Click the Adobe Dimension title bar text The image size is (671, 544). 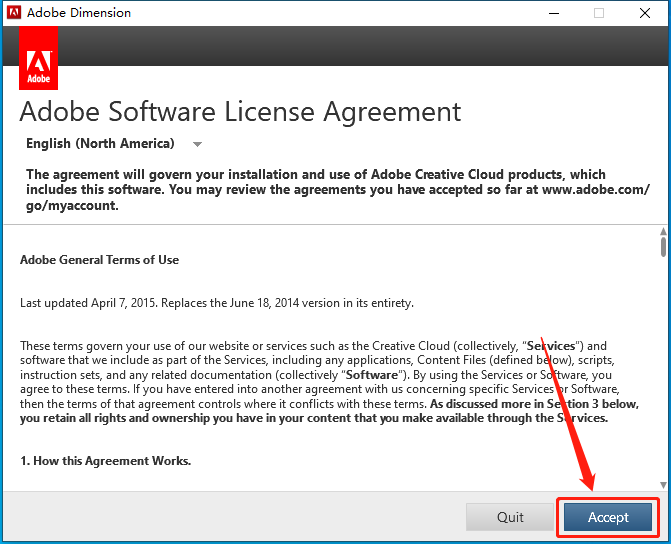tap(79, 13)
